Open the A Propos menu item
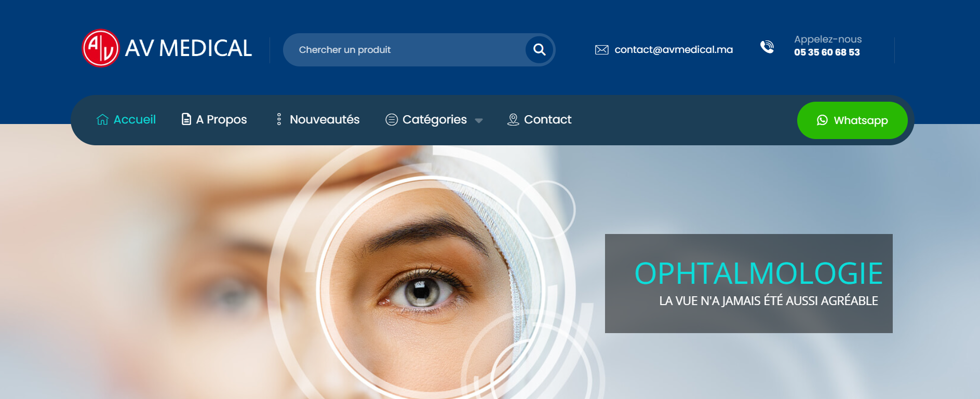The image size is (980, 399). click(x=214, y=120)
